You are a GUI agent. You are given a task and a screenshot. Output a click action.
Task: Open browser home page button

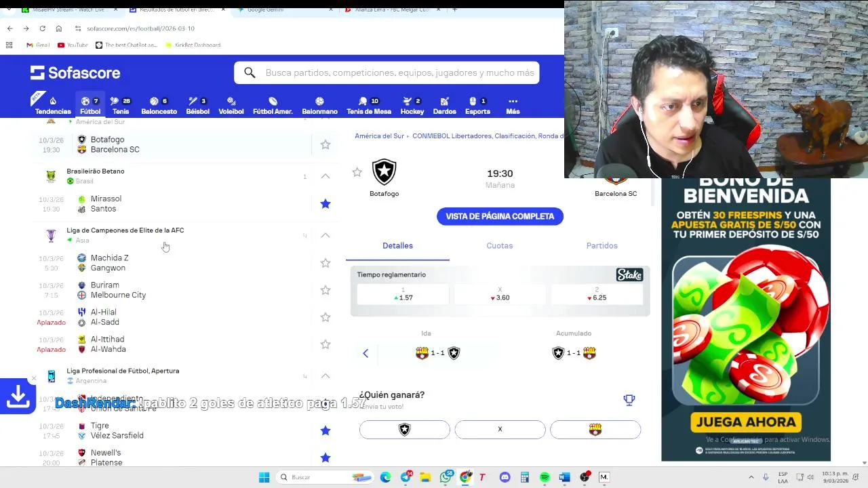click(59, 28)
